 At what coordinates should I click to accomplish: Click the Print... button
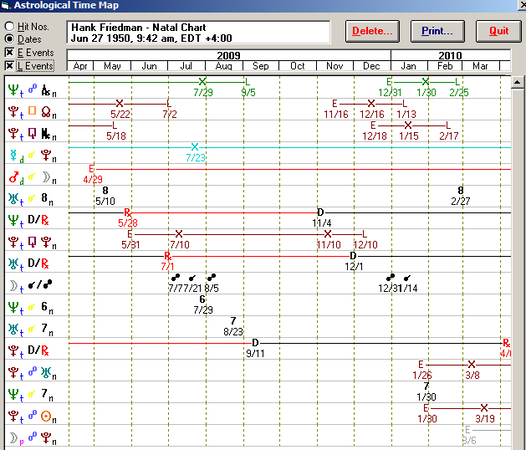point(437,31)
